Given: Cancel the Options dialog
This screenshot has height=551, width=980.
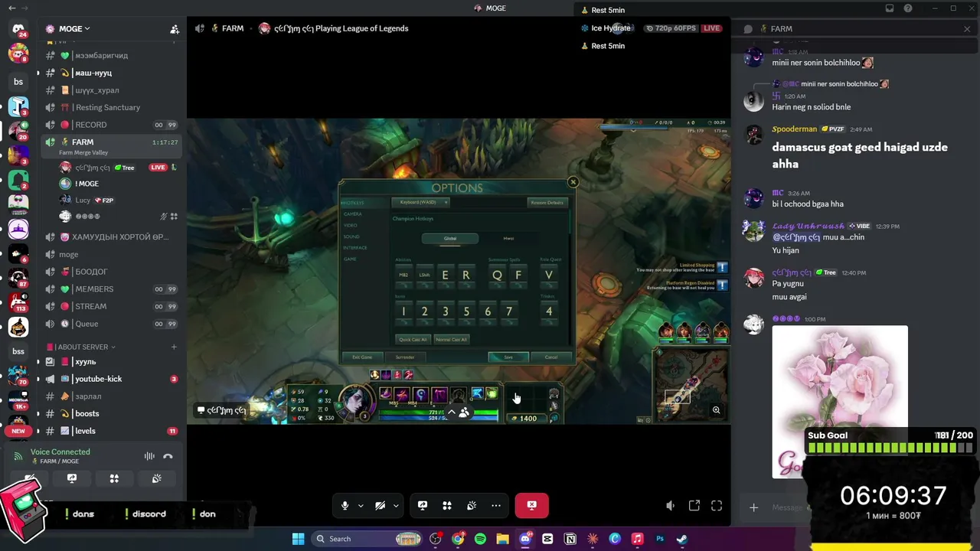Looking at the screenshot, I should point(551,357).
